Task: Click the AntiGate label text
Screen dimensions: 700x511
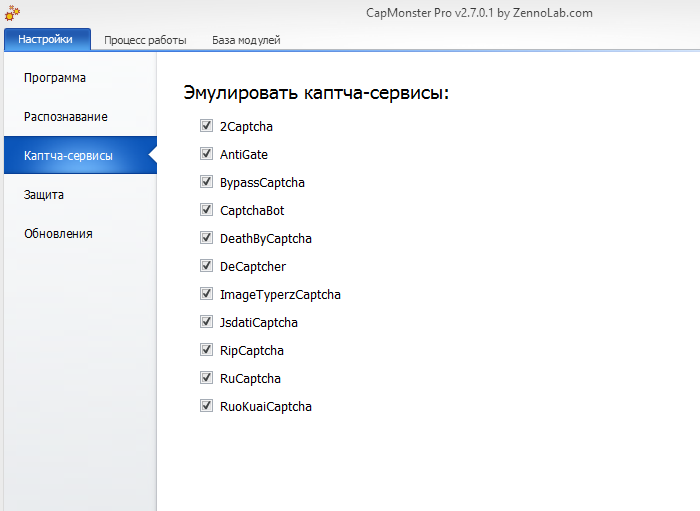Action: (x=244, y=154)
